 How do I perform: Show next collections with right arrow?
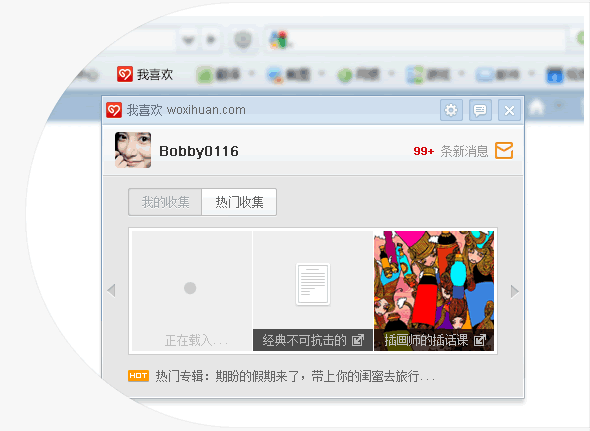pyautogui.click(x=515, y=291)
